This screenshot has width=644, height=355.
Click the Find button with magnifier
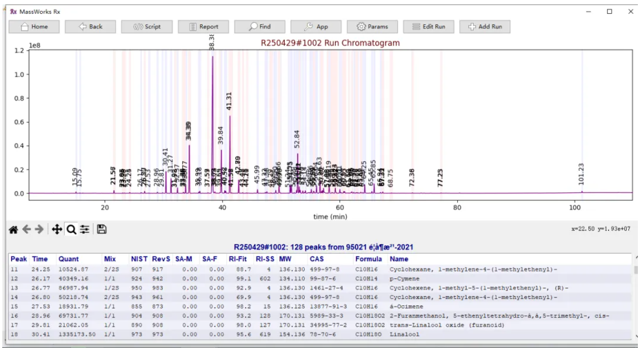pos(260,27)
